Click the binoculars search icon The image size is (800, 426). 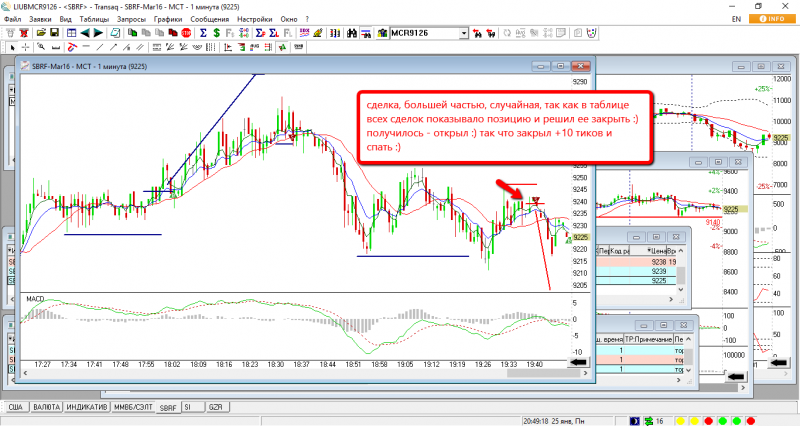(x=352, y=33)
